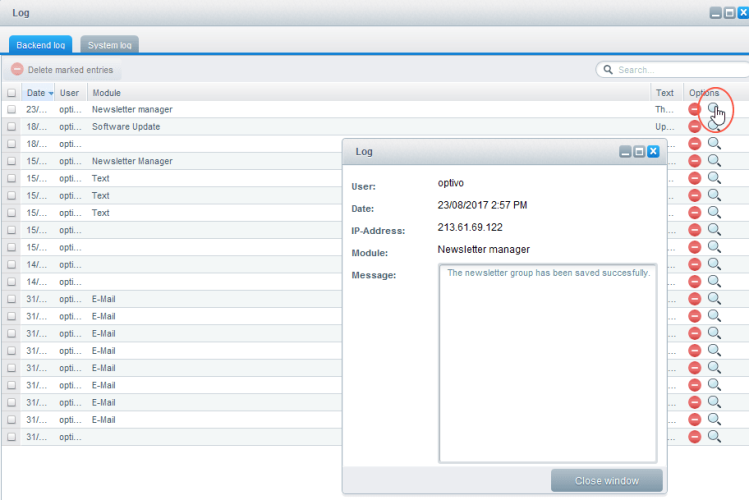Select the Backend log tab
The height and width of the screenshot is (500, 749).
(x=40, y=45)
